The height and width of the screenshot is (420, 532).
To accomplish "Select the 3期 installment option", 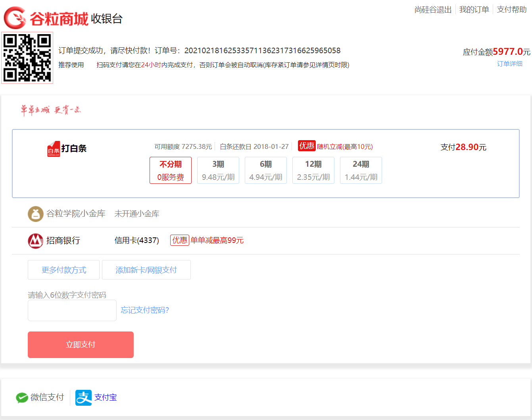I will (218, 170).
